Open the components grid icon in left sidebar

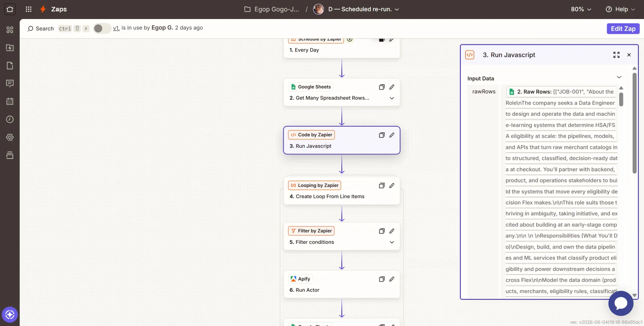click(x=10, y=30)
